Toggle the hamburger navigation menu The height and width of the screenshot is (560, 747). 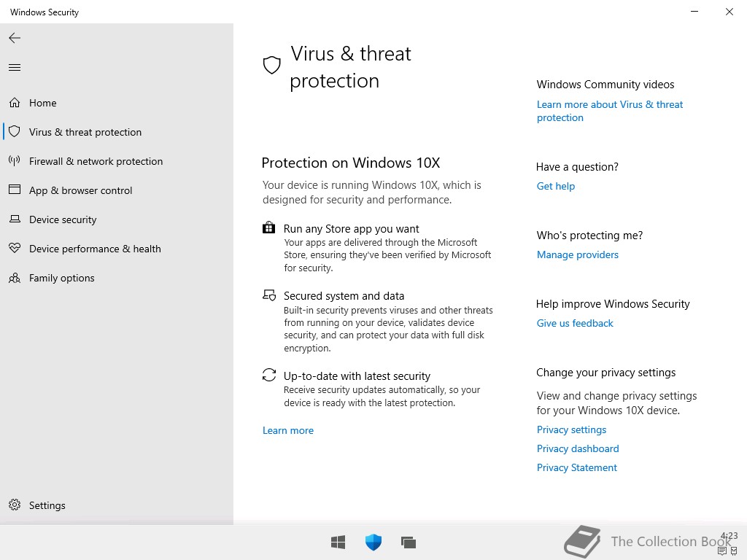coord(15,68)
